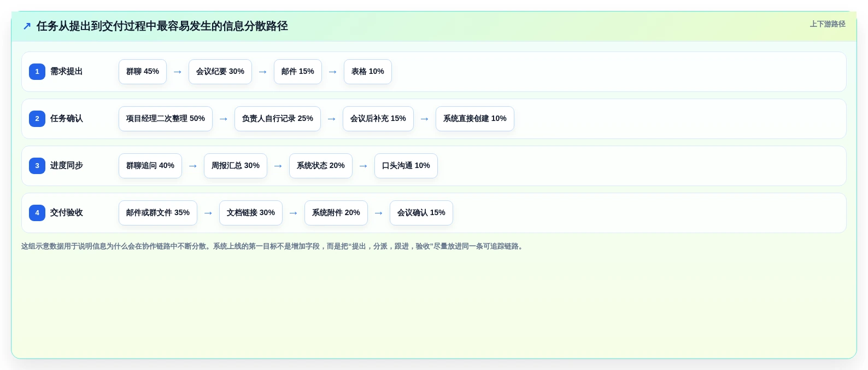This screenshot has height=370, width=868.
Task: Click the 上下游路径 label in the header
Action: (x=827, y=24)
